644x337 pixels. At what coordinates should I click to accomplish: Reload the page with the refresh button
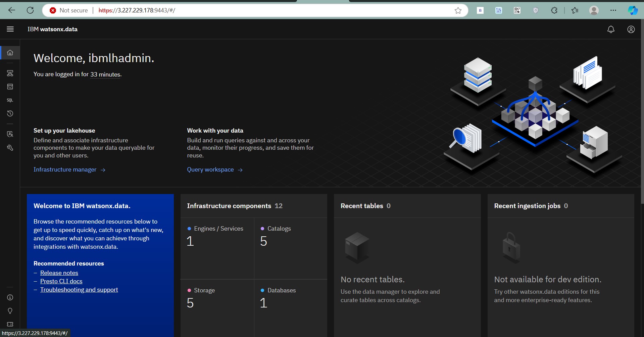[x=30, y=10]
